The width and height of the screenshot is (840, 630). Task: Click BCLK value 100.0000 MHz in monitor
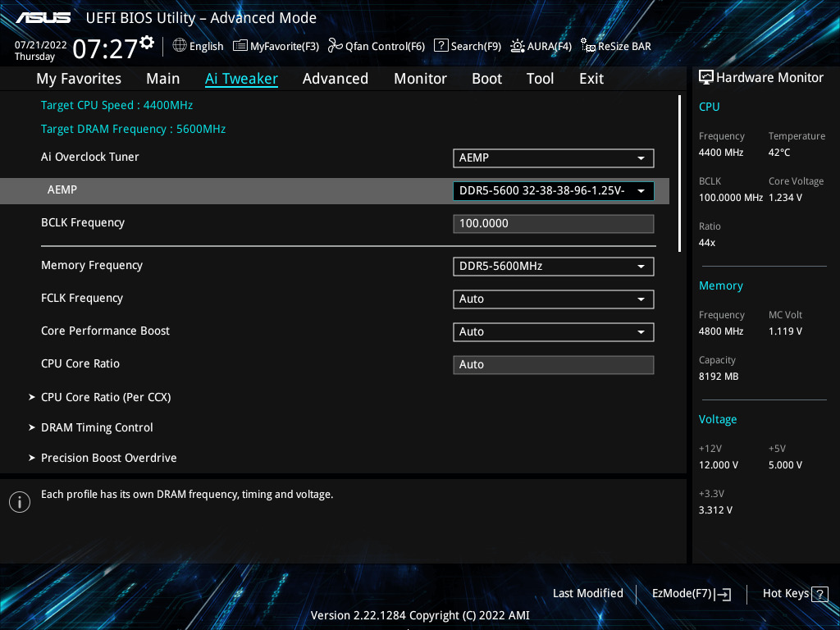coord(731,198)
